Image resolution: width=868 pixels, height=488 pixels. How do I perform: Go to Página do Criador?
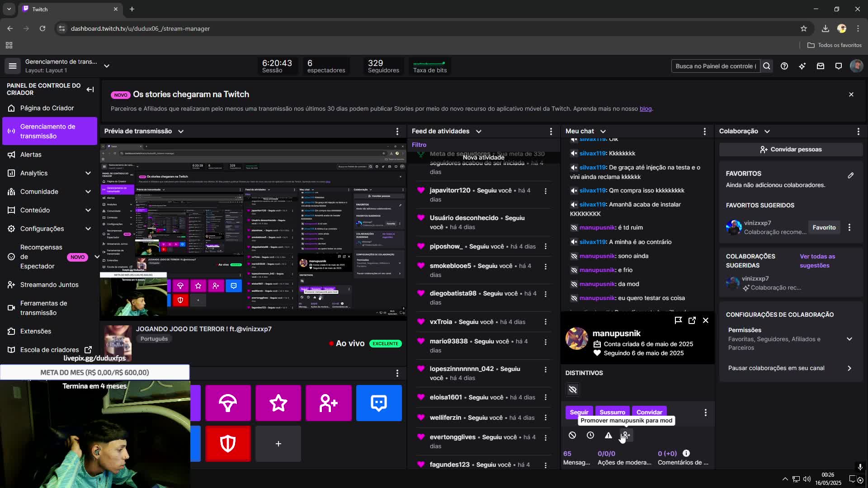coord(50,108)
